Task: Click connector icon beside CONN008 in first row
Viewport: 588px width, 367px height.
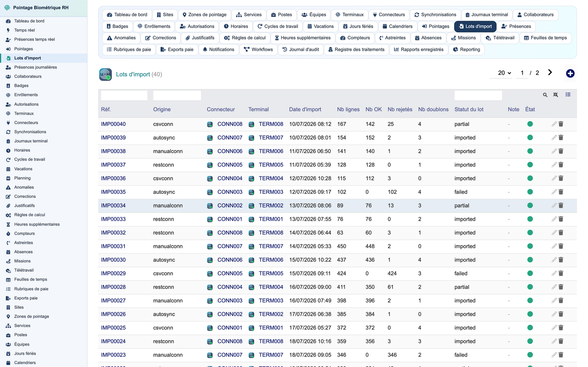Action: (x=210, y=124)
